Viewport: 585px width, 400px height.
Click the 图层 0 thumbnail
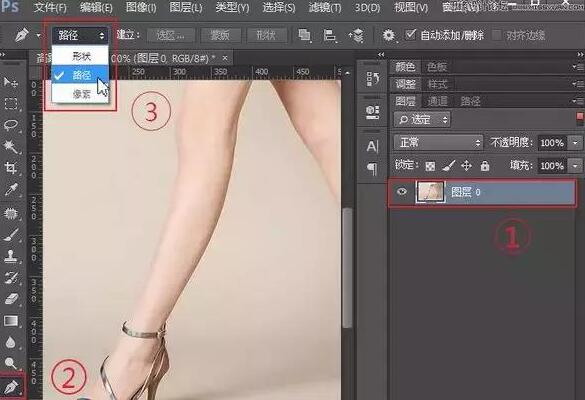tap(430, 192)
